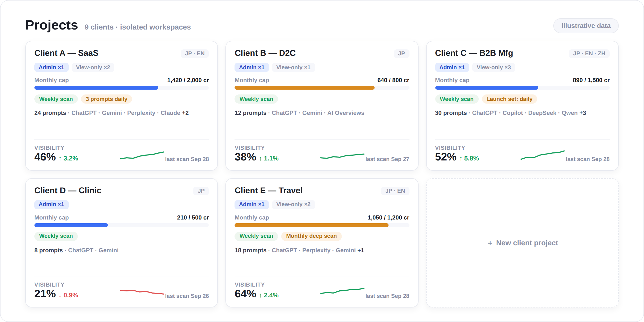
Task: Click JP · EN language badge on Client A
Action: 195,53
